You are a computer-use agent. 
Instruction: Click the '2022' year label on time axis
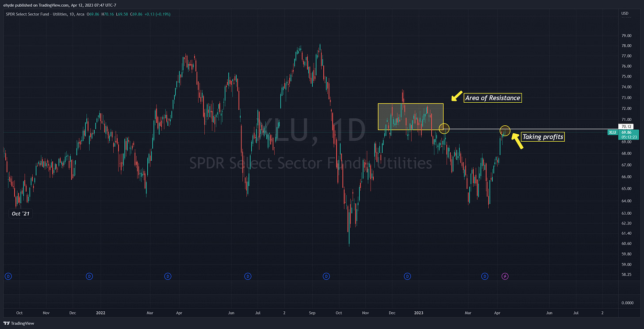point(100,313)
